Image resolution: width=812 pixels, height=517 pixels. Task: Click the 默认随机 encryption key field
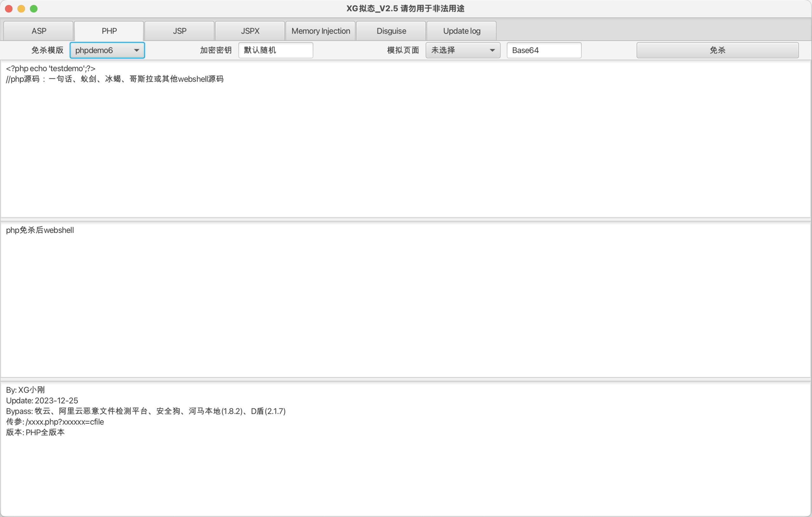tap(275, 50)
